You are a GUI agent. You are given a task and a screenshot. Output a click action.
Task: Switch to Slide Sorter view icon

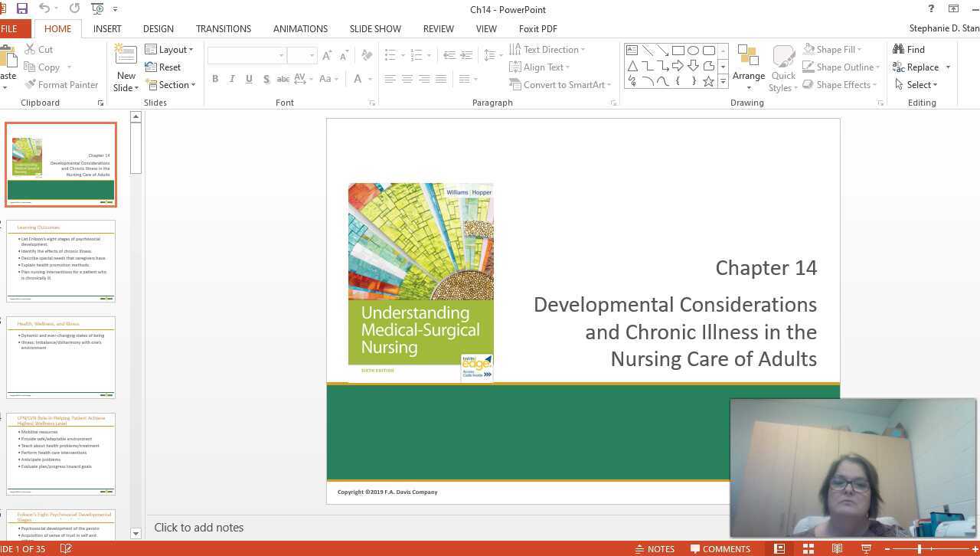pyautogui.click(x=808, y=548)
